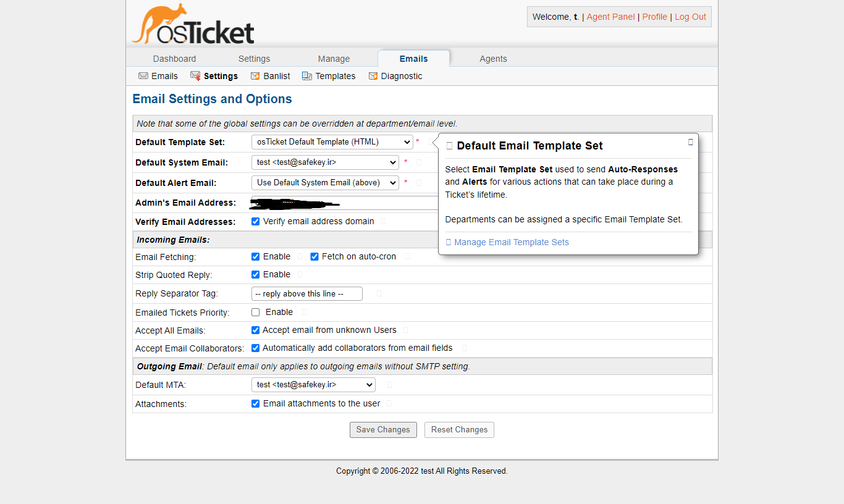Switch to the Dashboard tab
Screen dimensions: 844x504
click(x=174, y=59)
